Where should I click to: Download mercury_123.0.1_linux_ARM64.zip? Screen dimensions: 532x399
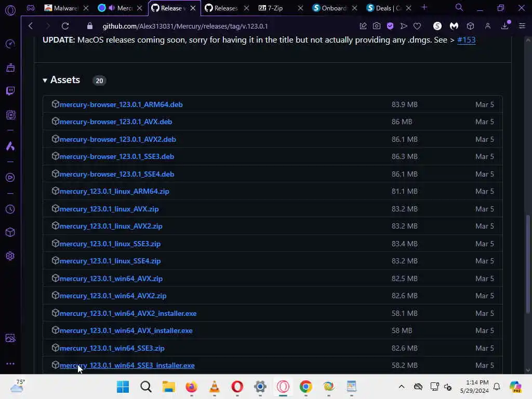coord(114,191)
